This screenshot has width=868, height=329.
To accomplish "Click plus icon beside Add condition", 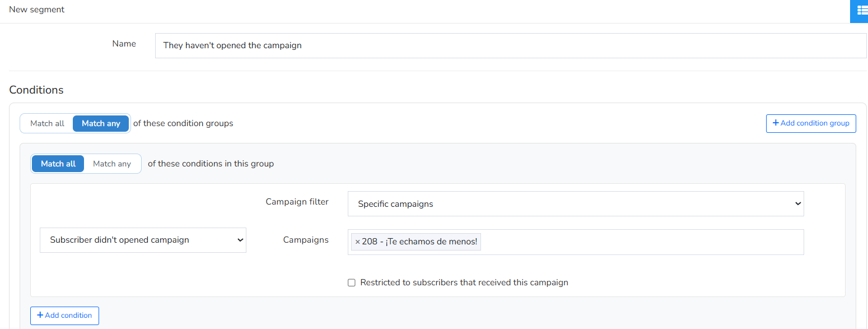I will [x=40, y=316].
